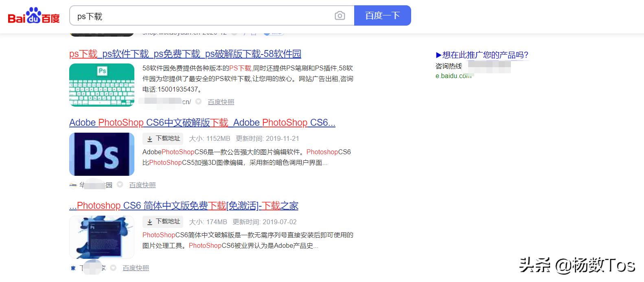Click verification icon beside 下载之家 source
The height and width of the screenshot is (282, 644).
tap(113, 268)
